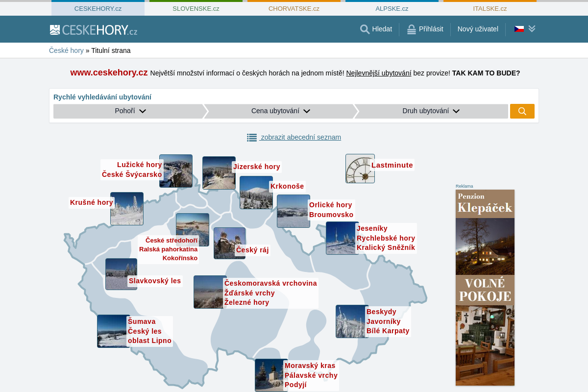The height and width of the screenshot is (392, 588).
Task: Switch to the ALPSKE.cz tab
Action: (392, 9)
